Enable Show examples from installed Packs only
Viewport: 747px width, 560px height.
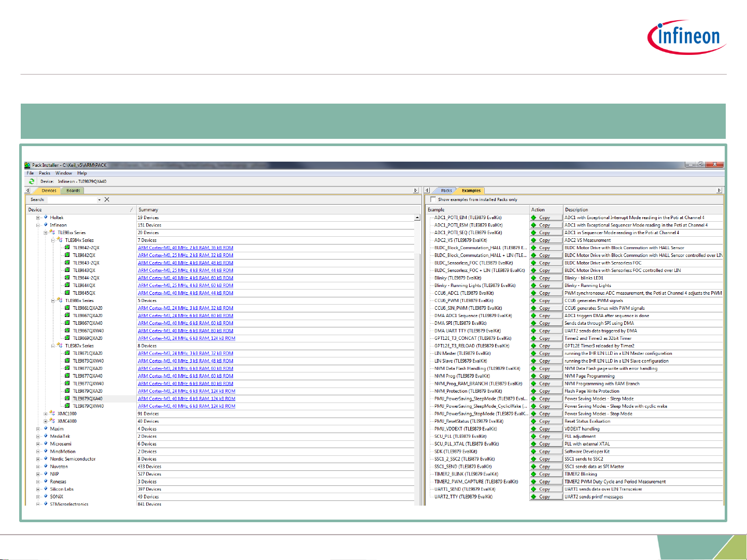[x=433, y=199]
